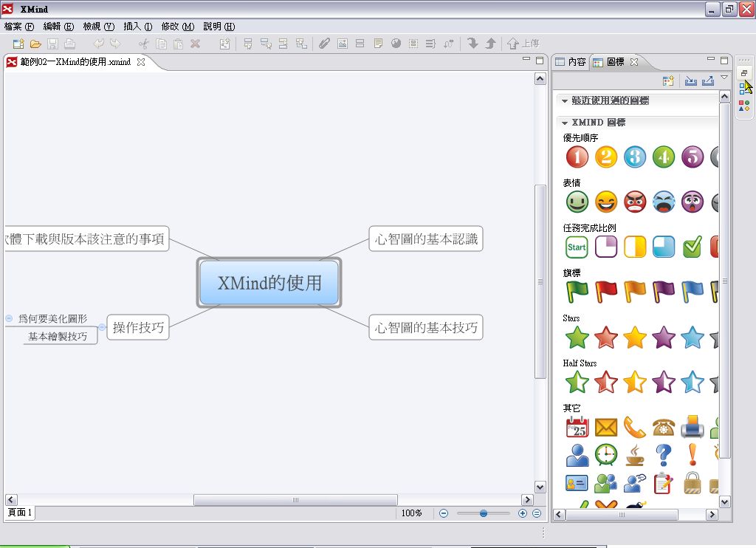The height and width of the screenshot is (548, 756).
Task: Select the blue star marker
Action: tap(693, 337)
